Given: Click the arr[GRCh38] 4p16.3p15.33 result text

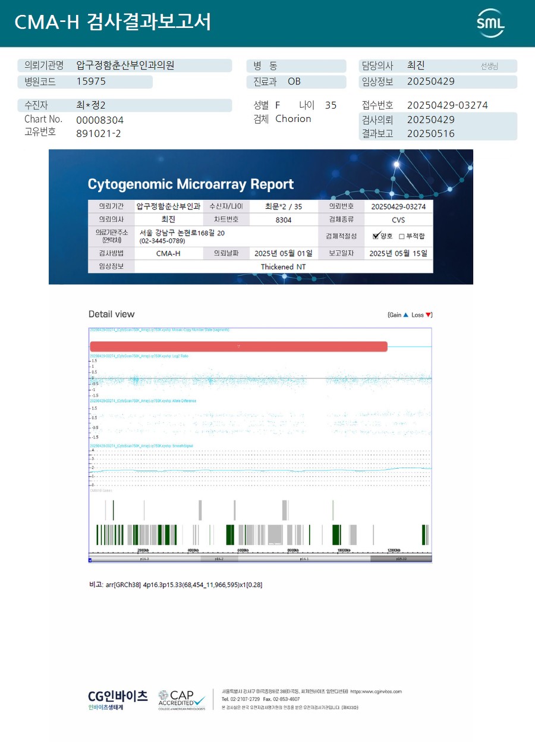Looking at the screenshot, I should (184, 585).
